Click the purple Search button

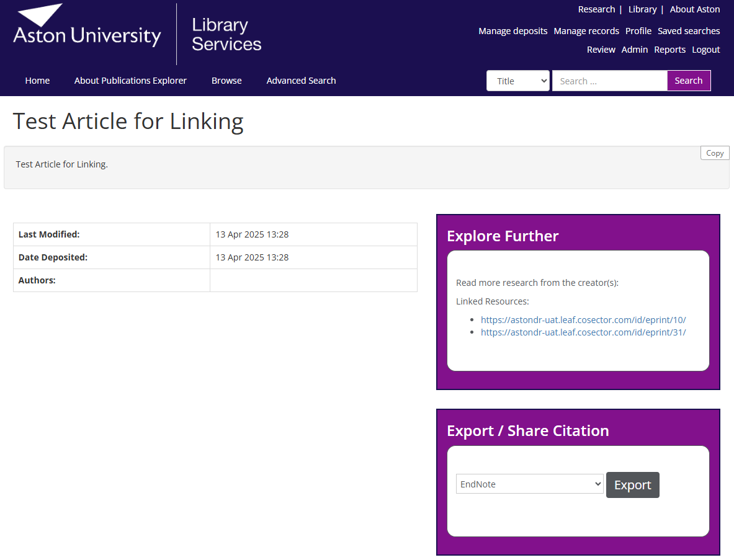tap(688, 81)
